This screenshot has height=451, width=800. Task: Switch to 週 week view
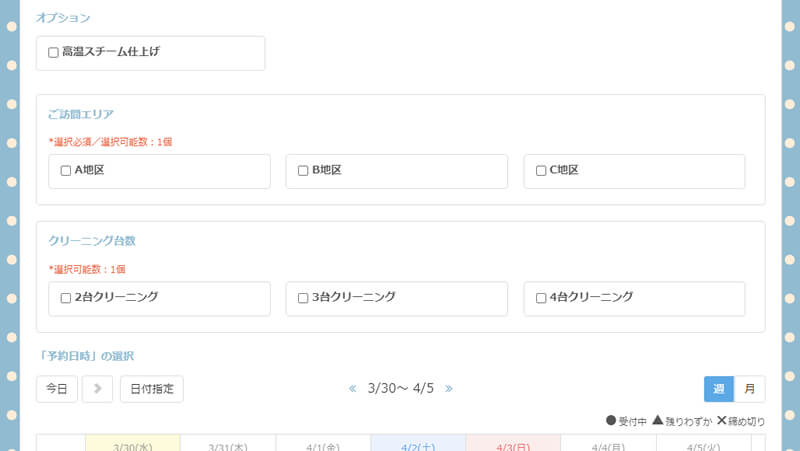coord(718,389)
